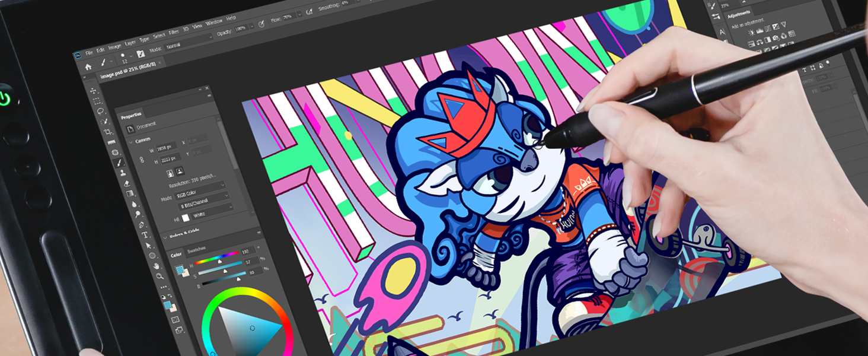Select the Eraser tool
This screenshot has height=356, width=868.
pos(127,183)
